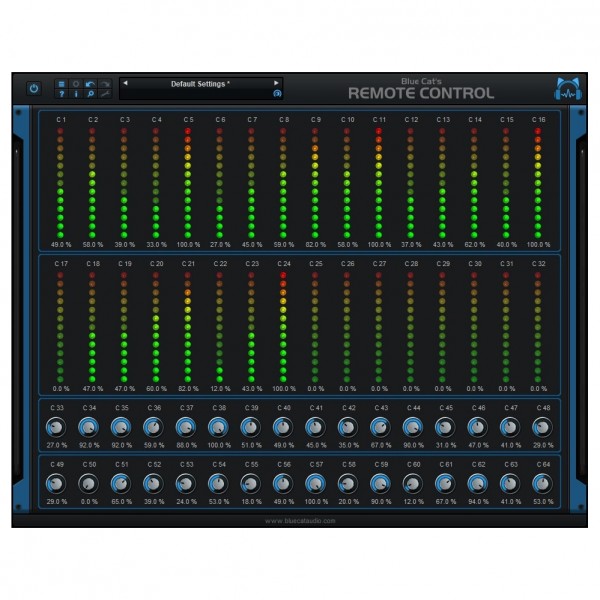Click the 'C 28' label
This screenshot has height=600, width=600.
(411, 264)
